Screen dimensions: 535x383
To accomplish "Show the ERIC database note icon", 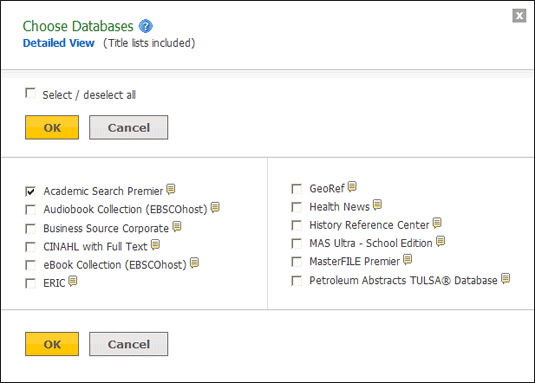I will [x=73, y=281].
